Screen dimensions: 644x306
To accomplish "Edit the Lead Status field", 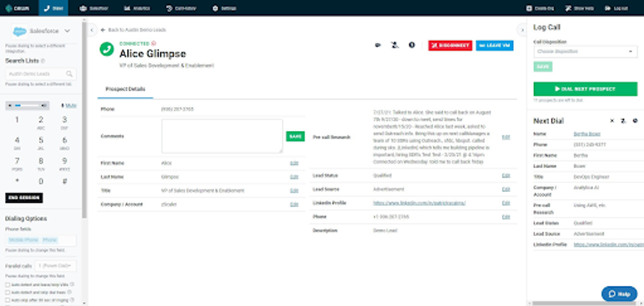I will click(506, 176).
